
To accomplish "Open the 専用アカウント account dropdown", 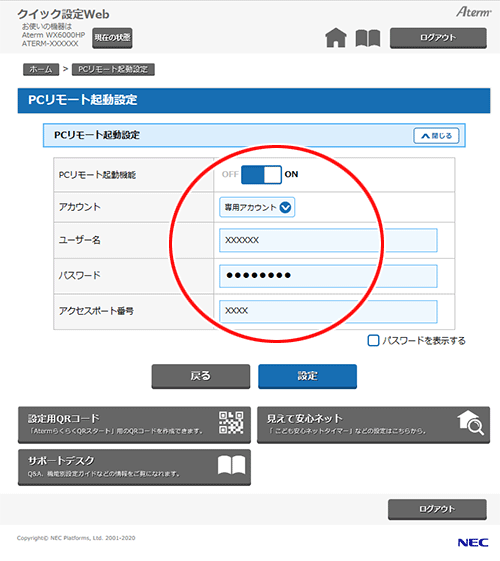I will pos(257,207).
